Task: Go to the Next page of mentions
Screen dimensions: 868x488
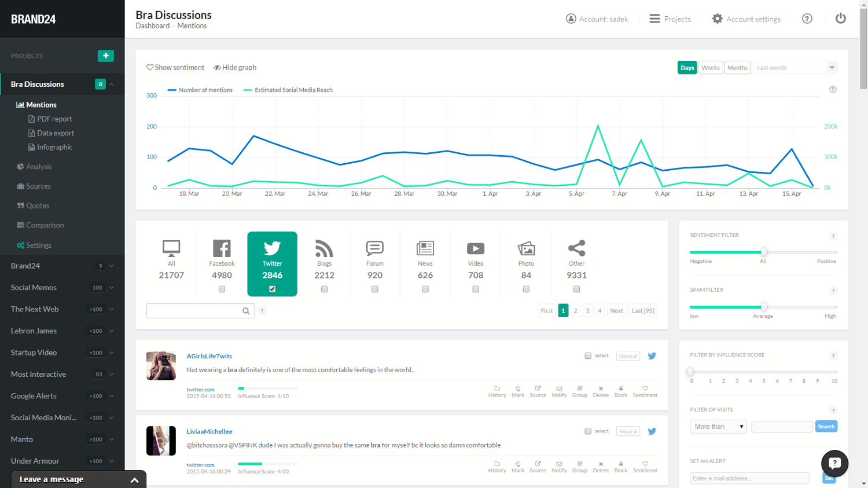Action: coord(616,311)
